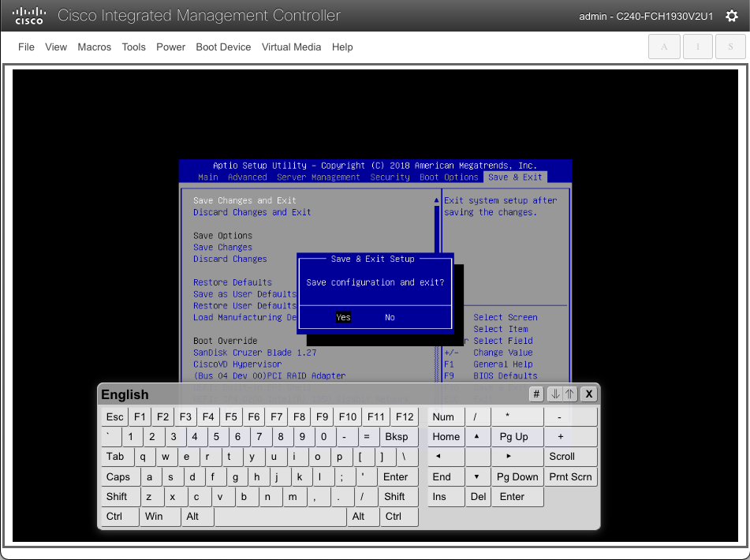Click SanDisk Cruzer Blade 1.27 entry

tap(255, 353)
